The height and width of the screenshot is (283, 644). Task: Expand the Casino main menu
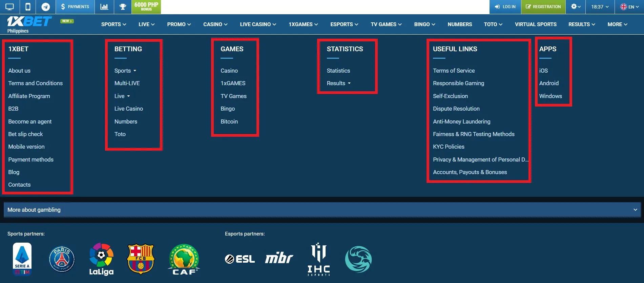215,24
